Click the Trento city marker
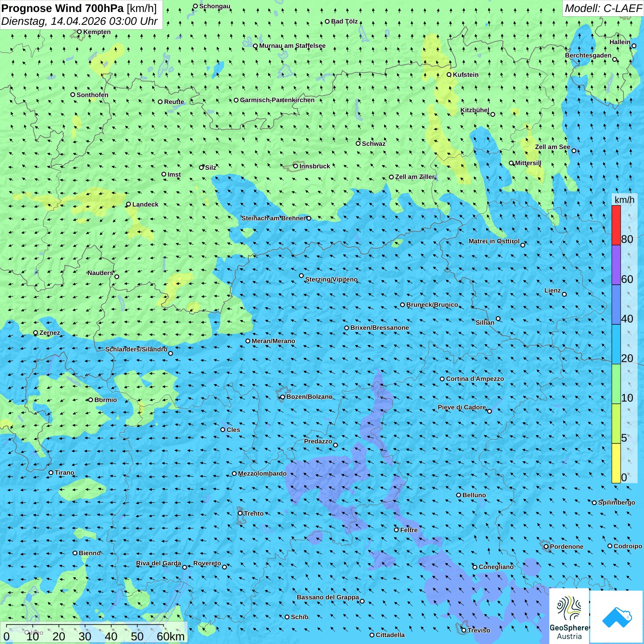The width and height of the screenshot is (644, 644). (x=240, y=513)
